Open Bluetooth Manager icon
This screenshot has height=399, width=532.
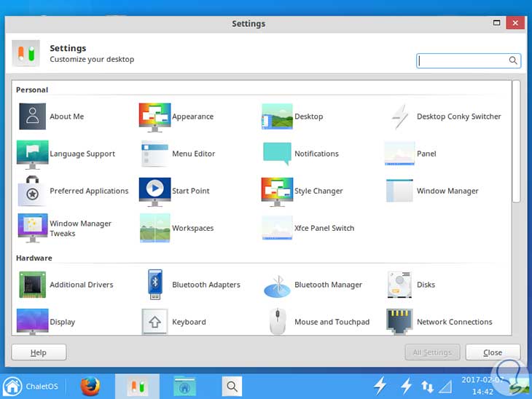click(x=277, y=286)
